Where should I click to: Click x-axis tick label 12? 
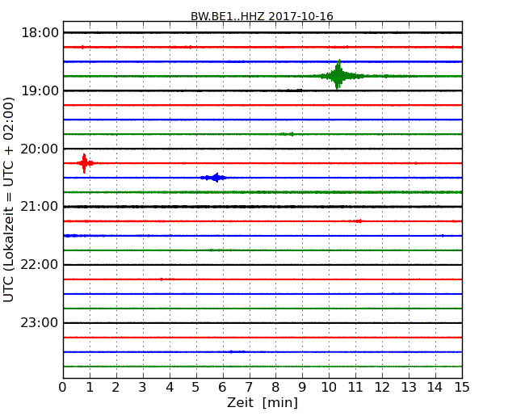382,388
